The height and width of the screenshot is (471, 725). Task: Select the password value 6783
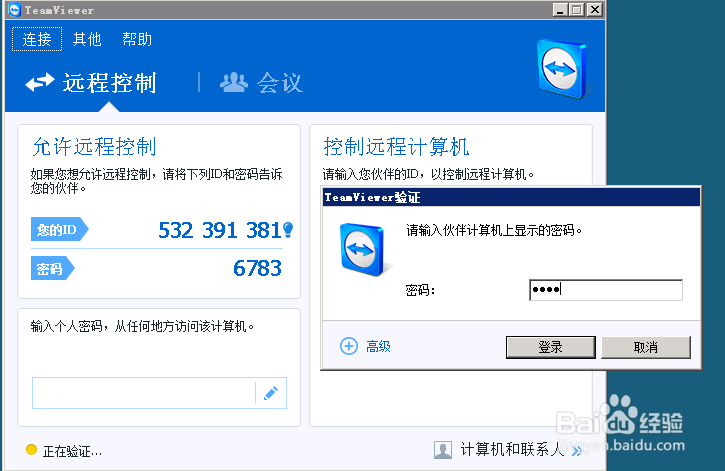pos(258,269)
